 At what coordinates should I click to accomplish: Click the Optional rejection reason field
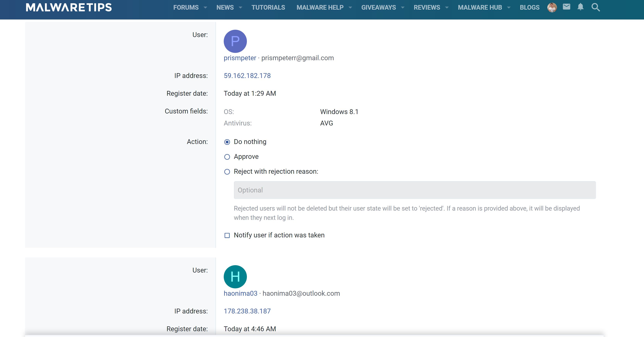(x=414, y=190)
